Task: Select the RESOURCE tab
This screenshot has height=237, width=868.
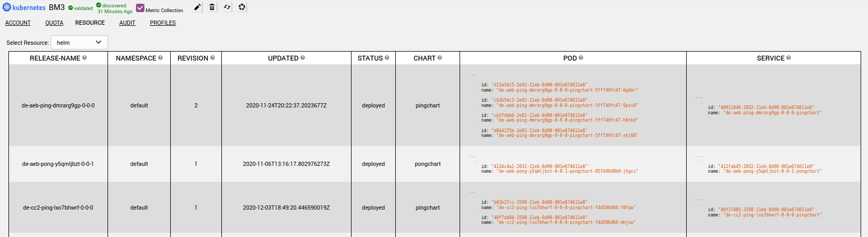Action: point(90,23)
